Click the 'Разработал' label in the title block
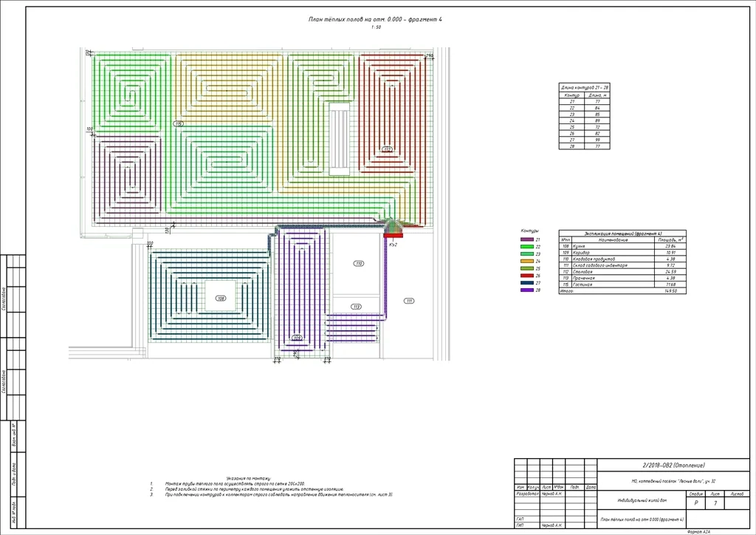The width and height of the screenshot is (756, 535). point(526,494)
